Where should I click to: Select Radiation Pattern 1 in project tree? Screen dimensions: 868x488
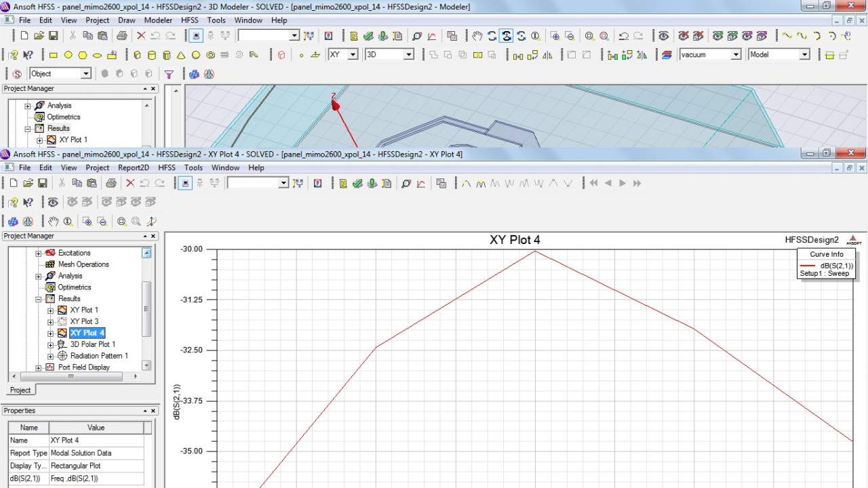[99, 356]
